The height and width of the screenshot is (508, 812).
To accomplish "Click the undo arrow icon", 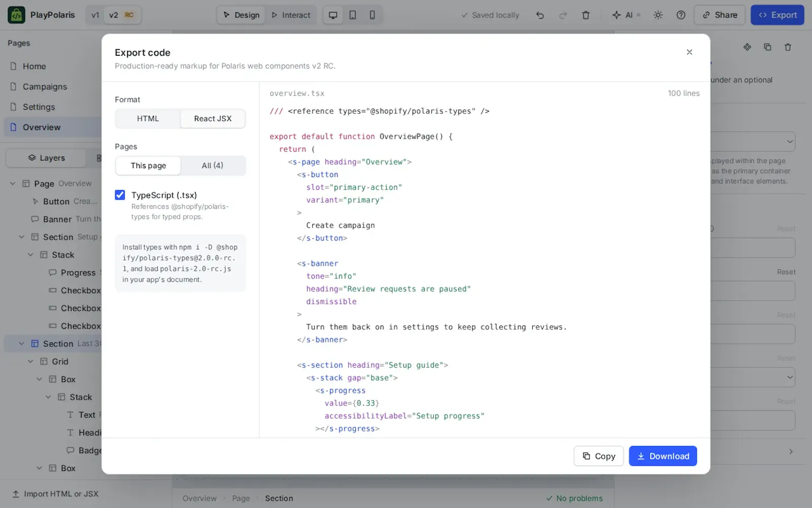I will point(540,15).
